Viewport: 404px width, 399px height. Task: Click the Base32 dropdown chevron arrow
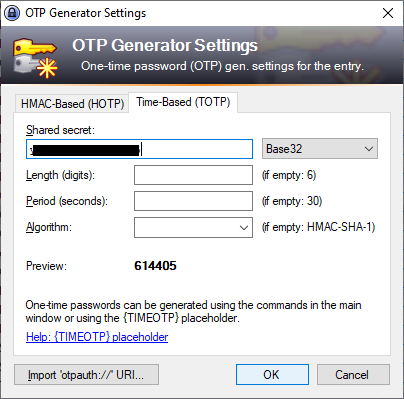(369, 149)
